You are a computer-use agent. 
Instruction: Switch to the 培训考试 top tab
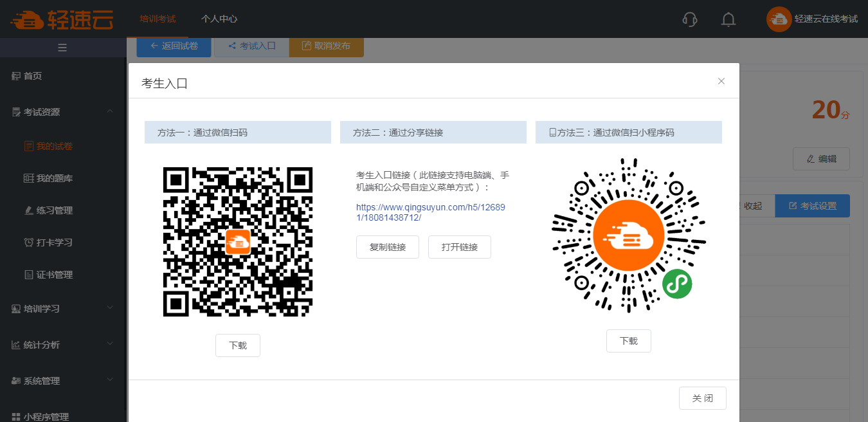coord(158,19)
